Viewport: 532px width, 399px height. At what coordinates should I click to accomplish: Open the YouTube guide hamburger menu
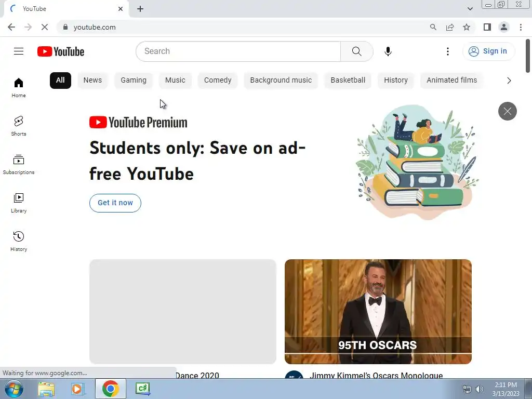(19, 51)
